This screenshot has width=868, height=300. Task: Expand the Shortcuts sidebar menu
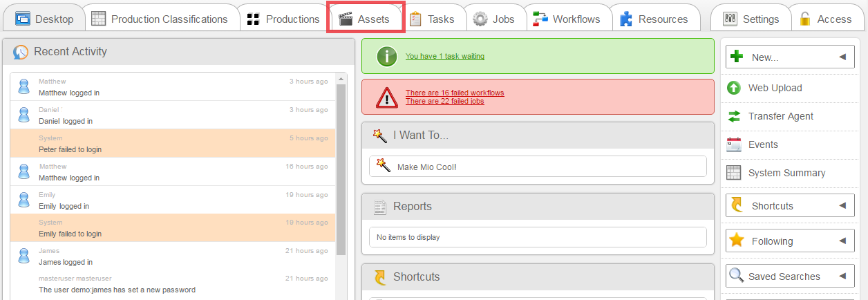click(842, 206)
